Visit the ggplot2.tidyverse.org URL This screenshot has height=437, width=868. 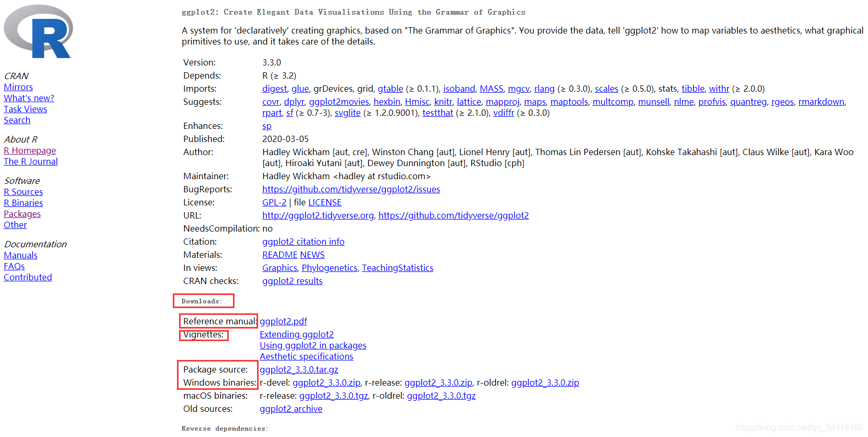tap(318, 215)
